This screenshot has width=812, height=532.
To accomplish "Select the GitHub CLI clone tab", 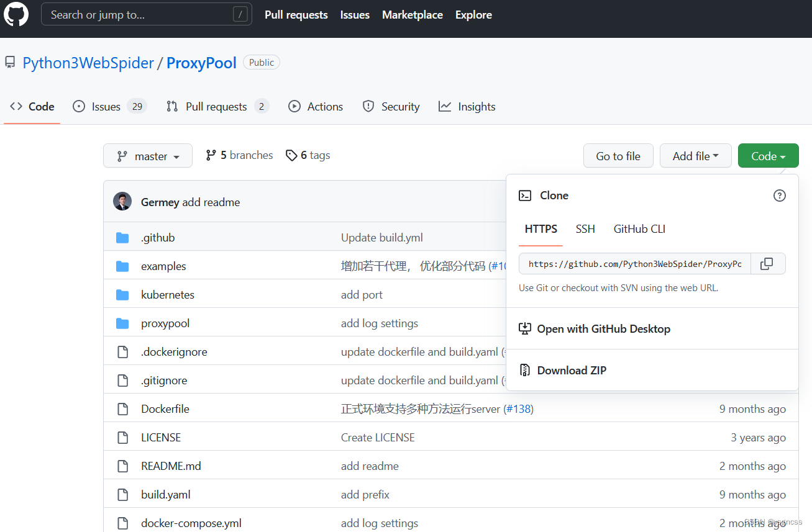I will (639, 229).
